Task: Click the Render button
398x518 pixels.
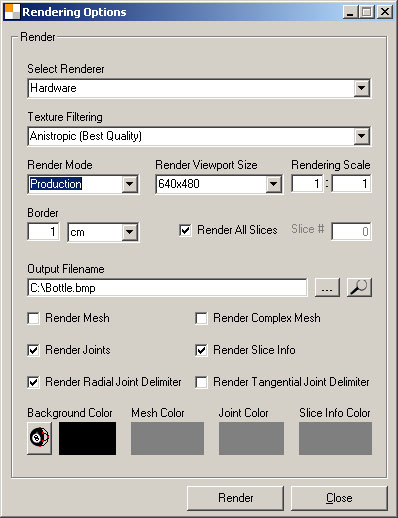Action: pos(235,498)
